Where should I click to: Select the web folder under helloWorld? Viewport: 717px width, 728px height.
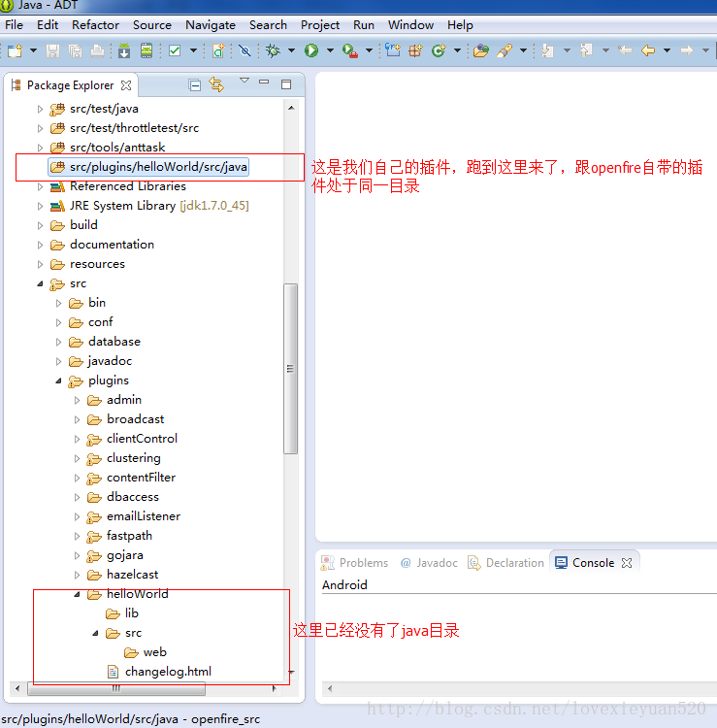coord(146,652)
